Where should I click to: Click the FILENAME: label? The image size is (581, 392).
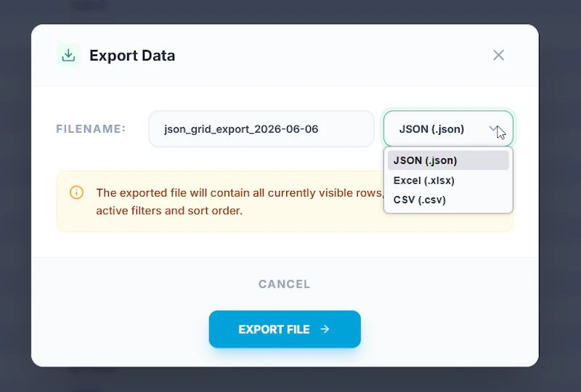click(91, 129)
